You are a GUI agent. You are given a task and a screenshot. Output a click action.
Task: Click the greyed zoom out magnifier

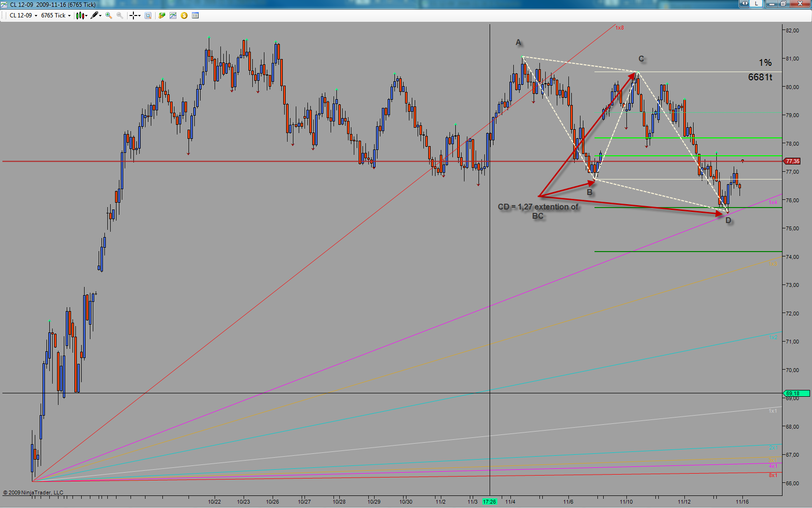coord(119,15)
